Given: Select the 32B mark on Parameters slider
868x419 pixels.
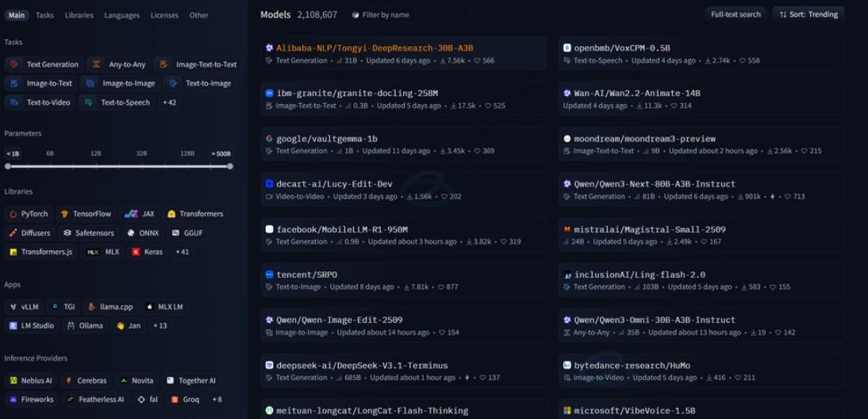Looking at the screenshot, I should pyautogui.click(x=142, y=153).
